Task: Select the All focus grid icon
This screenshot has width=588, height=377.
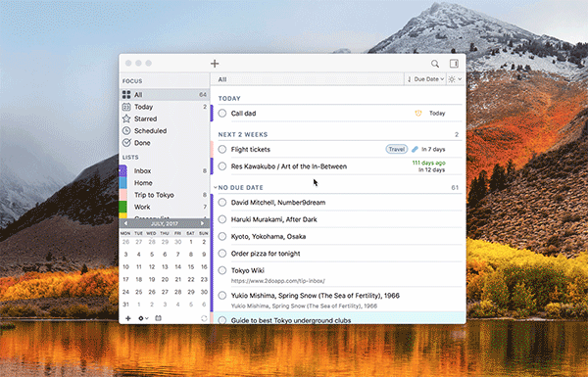Action: [x=126, y=95]
